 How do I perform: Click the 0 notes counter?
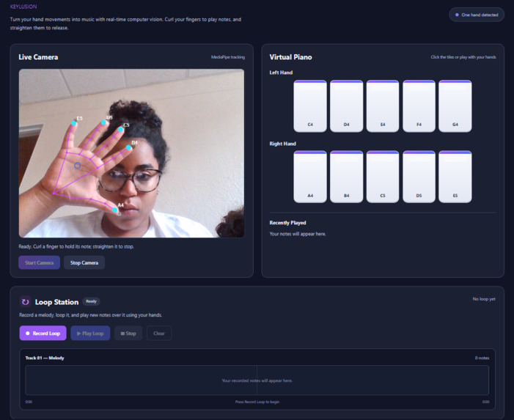482,358
